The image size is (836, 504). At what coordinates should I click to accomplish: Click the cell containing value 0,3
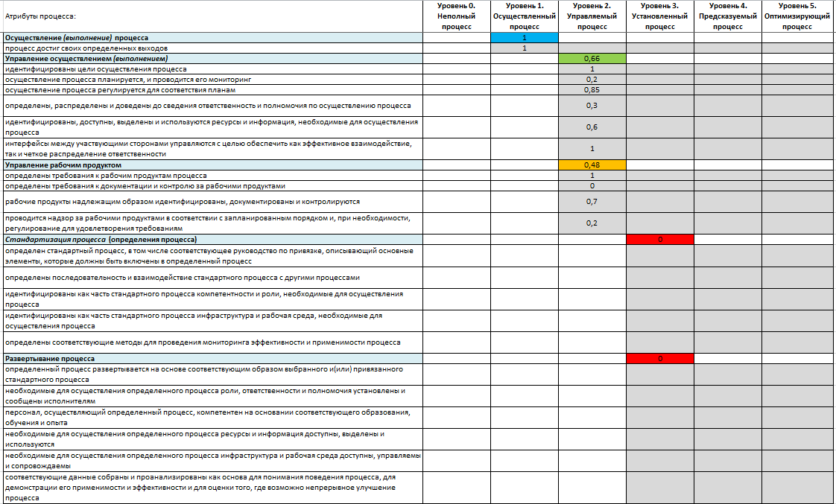[592, 106]
